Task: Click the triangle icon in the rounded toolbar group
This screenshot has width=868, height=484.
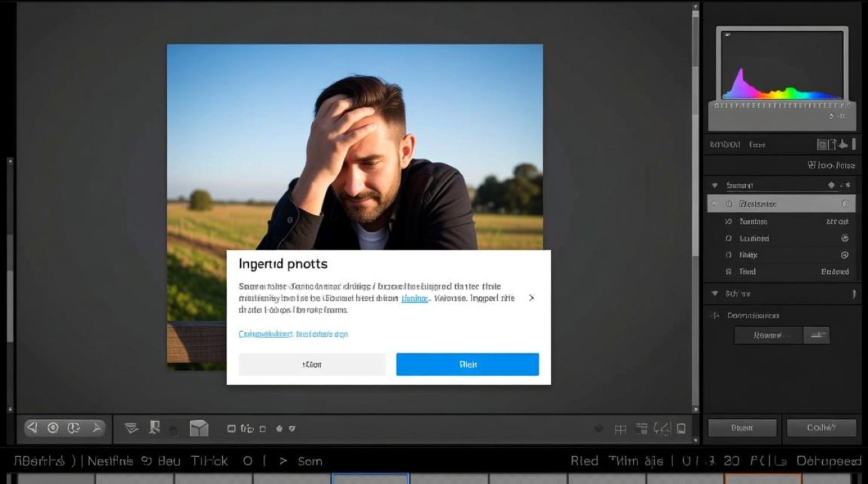Action: pos(34,427)
